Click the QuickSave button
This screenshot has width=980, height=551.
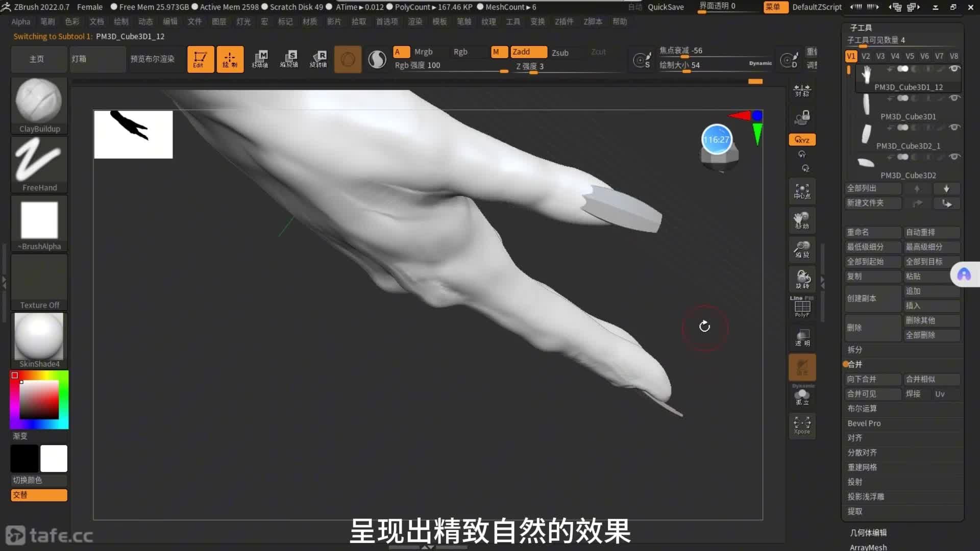pyautogui.click(x=666, y=7)
